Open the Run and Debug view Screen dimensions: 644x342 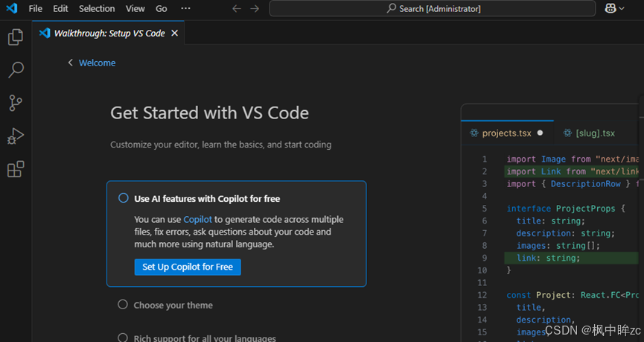16,136
